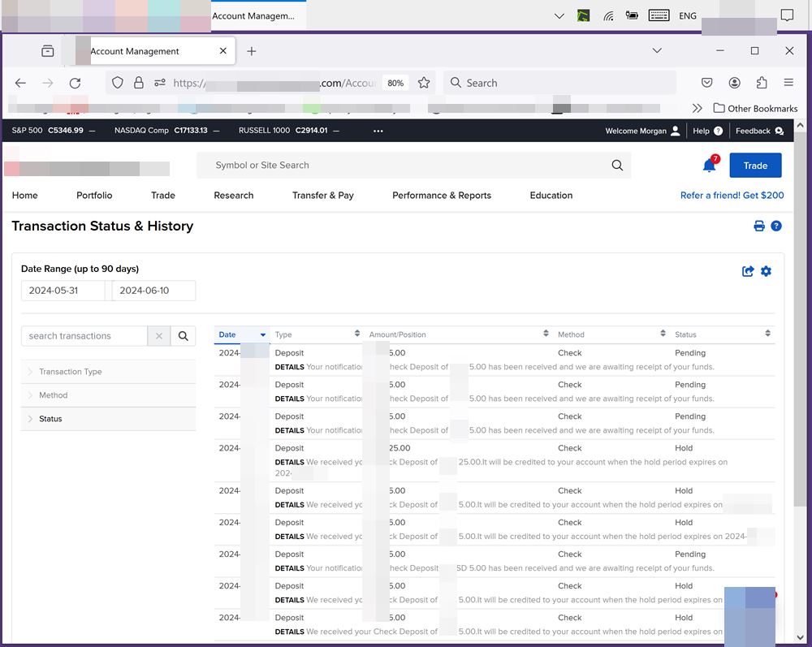Open site permissions icon in address bar
Viewport: 812px width, 647px height.
159,83
